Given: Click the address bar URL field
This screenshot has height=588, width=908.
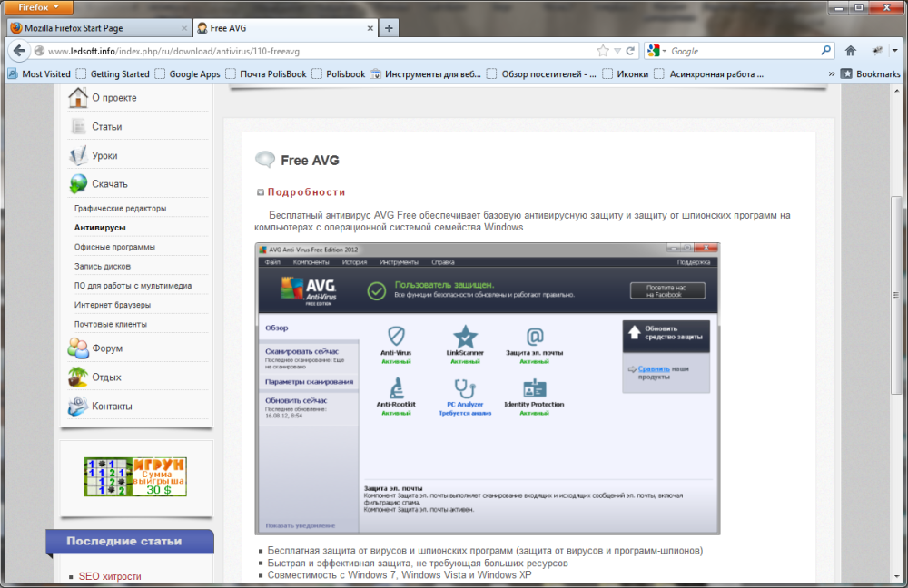Looking at the screenshot, I should (319, 51).
